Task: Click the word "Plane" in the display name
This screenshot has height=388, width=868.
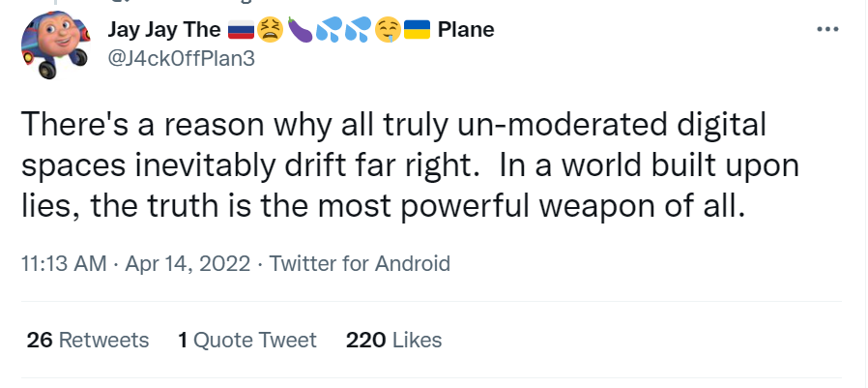Action: [466, 30]
